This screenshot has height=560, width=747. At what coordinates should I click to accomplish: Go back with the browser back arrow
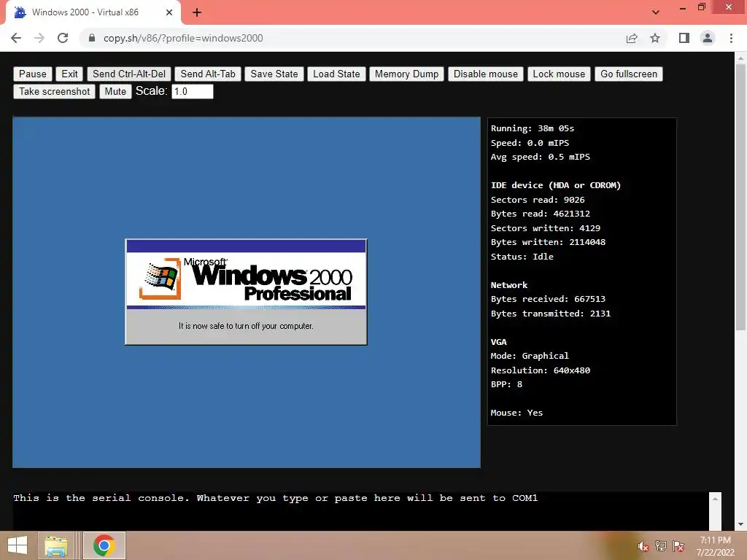pyautogui.click(x=16, y=38)
